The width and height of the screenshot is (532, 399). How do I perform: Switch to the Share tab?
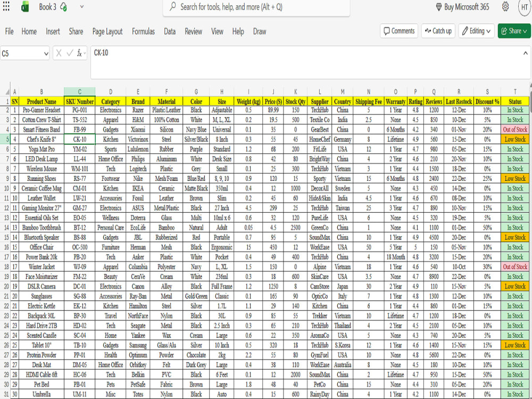coord(76,31)
